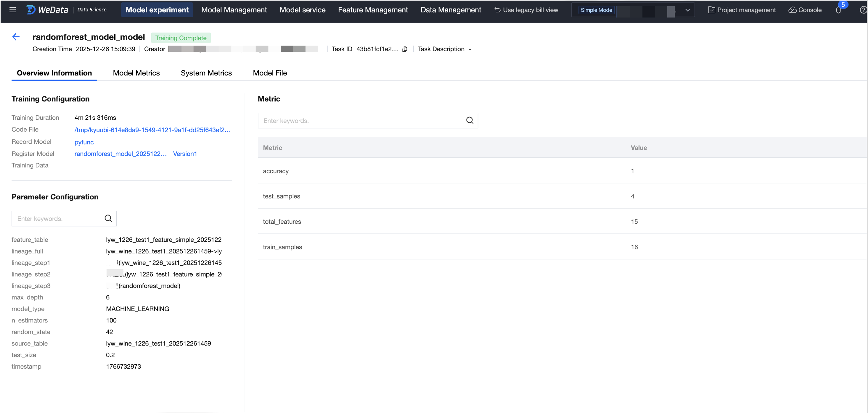This screenshot has height=413, width=868.
Task: Open the Version1 register model link
Action: click(185, 154)
